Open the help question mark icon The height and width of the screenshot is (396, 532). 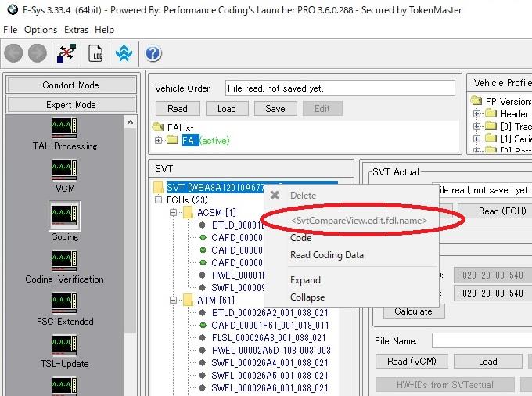click(153, 53)
